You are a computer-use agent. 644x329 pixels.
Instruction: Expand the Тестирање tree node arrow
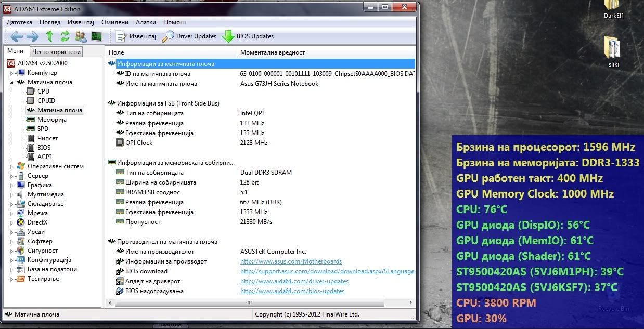12,279
